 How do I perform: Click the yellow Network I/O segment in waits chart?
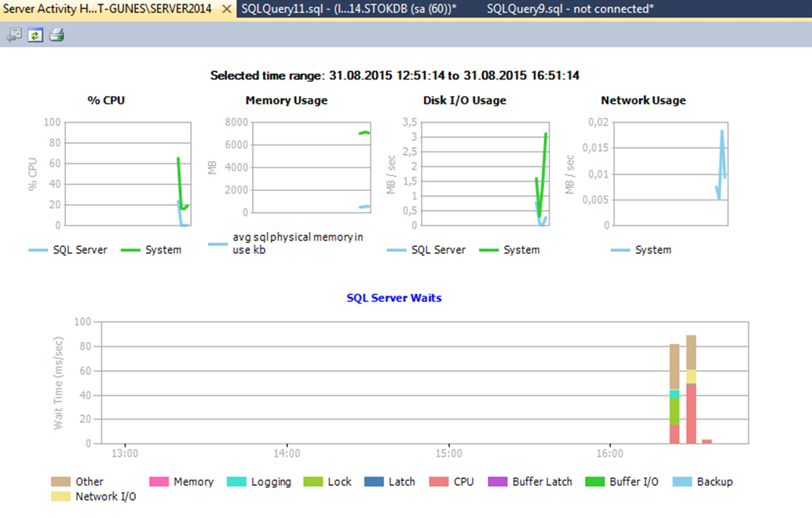pyautogui.click(x=691, y=376)
